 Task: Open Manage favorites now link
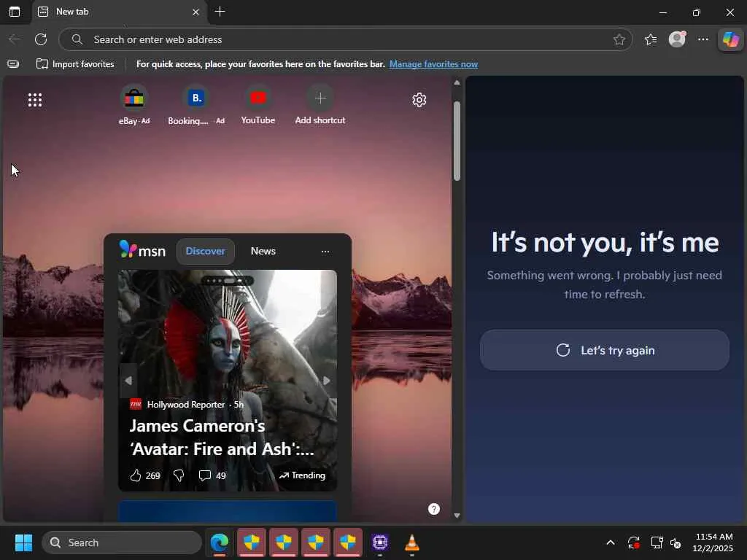(433, 64)
